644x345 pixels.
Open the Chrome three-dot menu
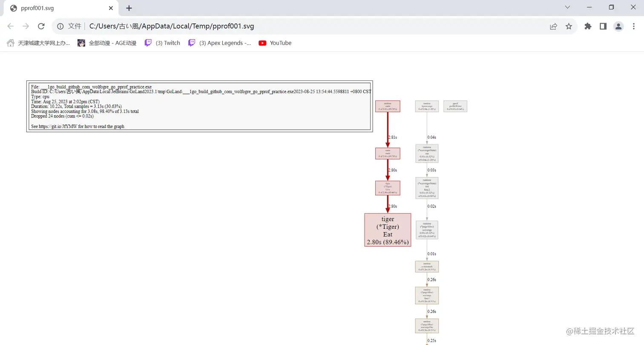coord(633,26)
